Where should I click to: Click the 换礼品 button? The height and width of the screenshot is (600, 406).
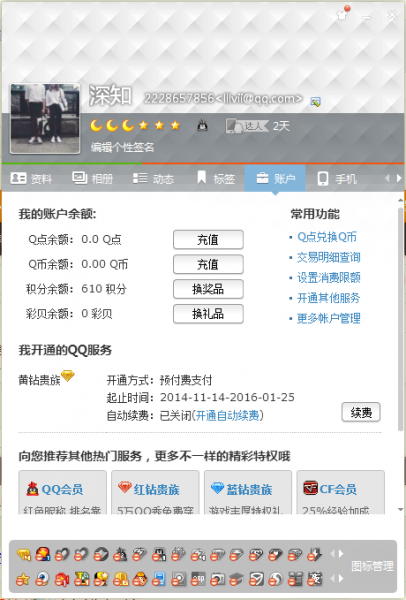(x=208, y=314)
